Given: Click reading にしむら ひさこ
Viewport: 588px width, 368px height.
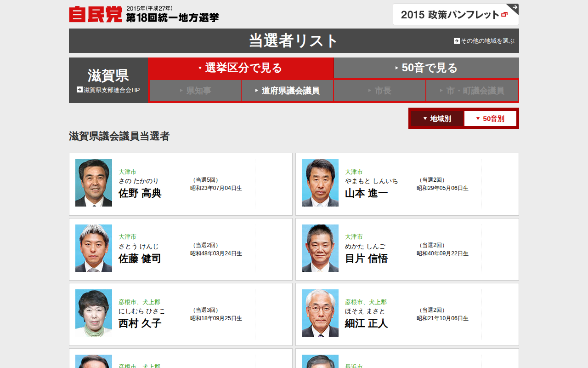Looking at the screenshot, I should [x=142, y=311].
